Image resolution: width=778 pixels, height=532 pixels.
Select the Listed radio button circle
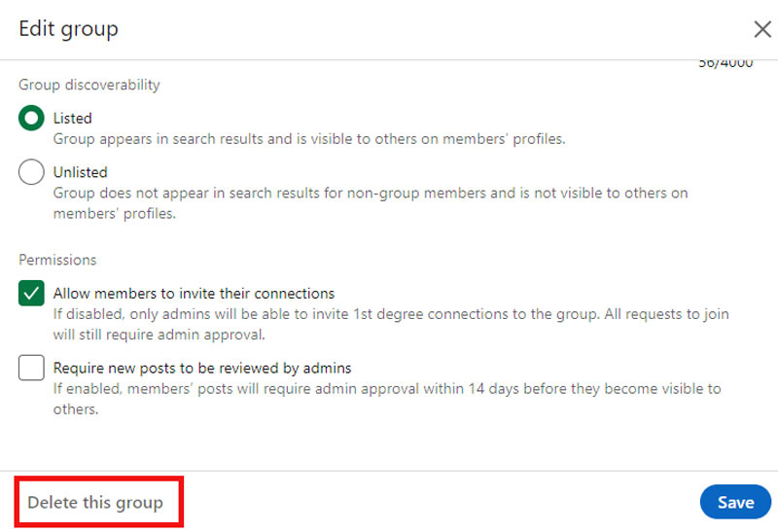coord(31,118)
